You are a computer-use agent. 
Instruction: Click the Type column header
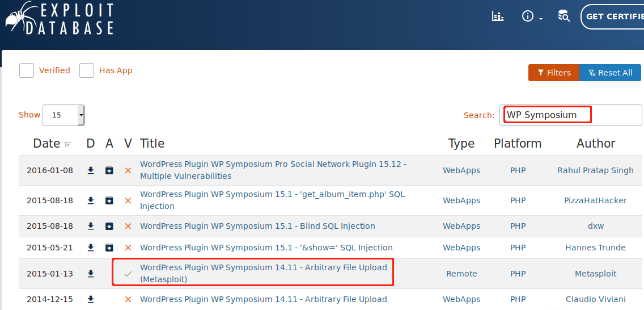tap(461, 144)
